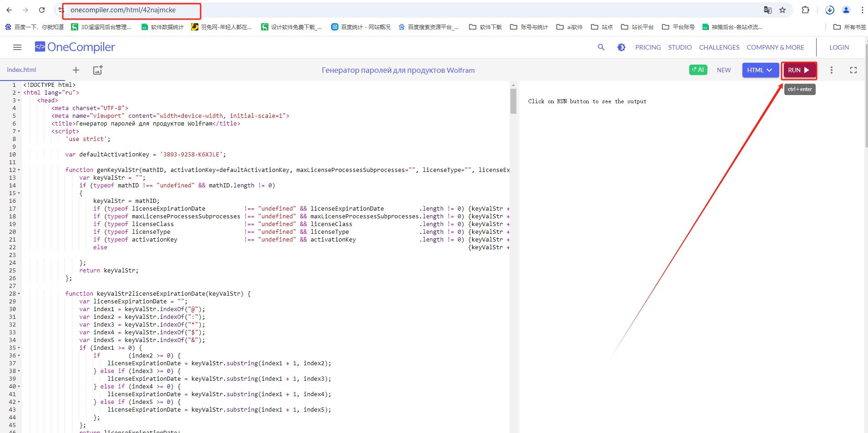The width and height of the screenshot is (868, 433).
Task: Collapse the script fold on line 7
Action: click(19, 131)
